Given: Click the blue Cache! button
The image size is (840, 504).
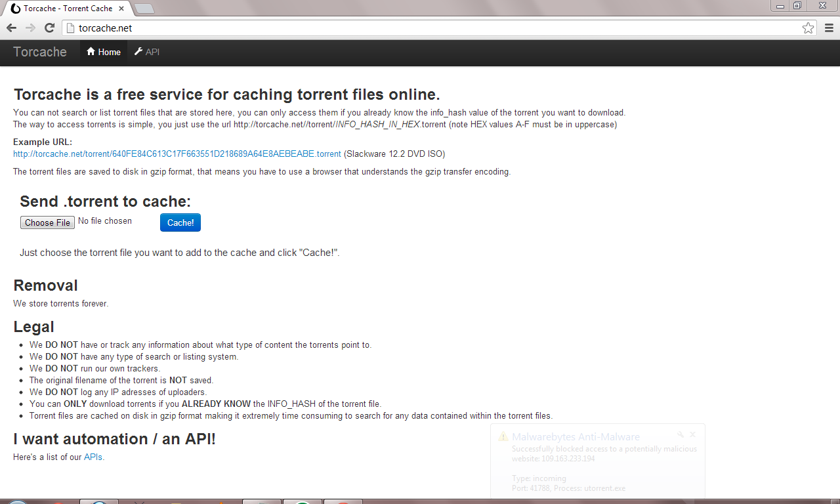Looking at the screenshot, I should point(180,222).
